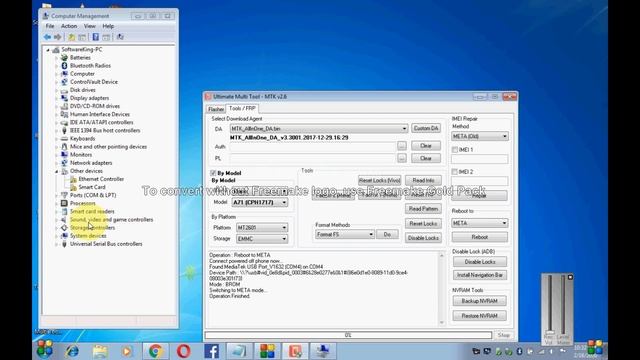Open the Windows Start orb
This screenshot has width=640, height=360.
pyautogui.click(x=44, y=349)
